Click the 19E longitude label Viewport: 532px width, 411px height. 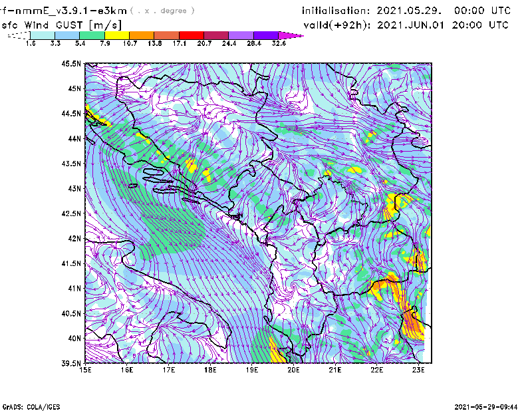[x=252, y=370]
